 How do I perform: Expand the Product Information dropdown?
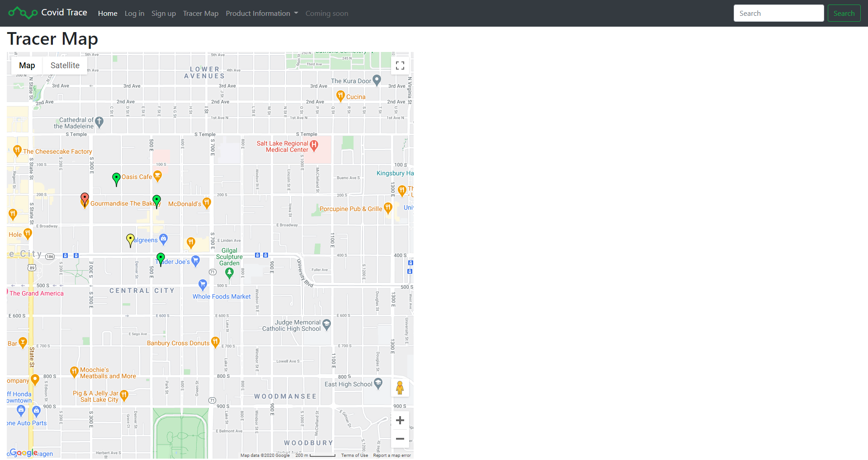click(x=262, y=14)
